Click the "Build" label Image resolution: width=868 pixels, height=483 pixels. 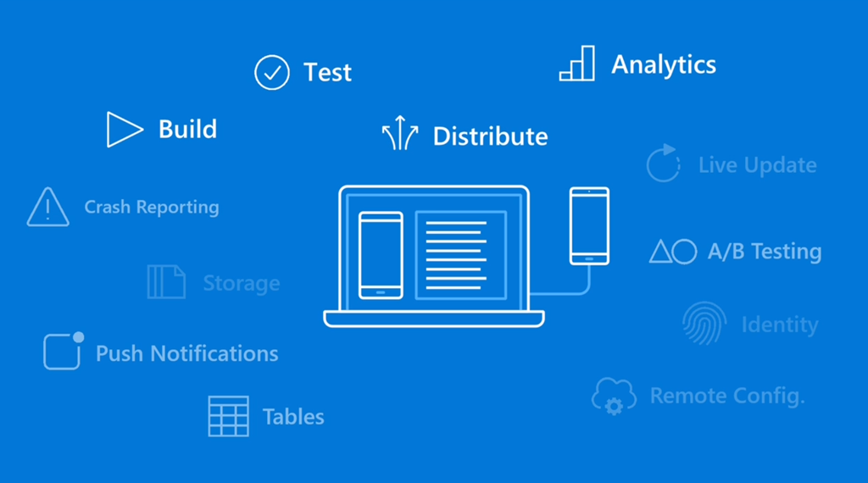click(x=187, y=129)
